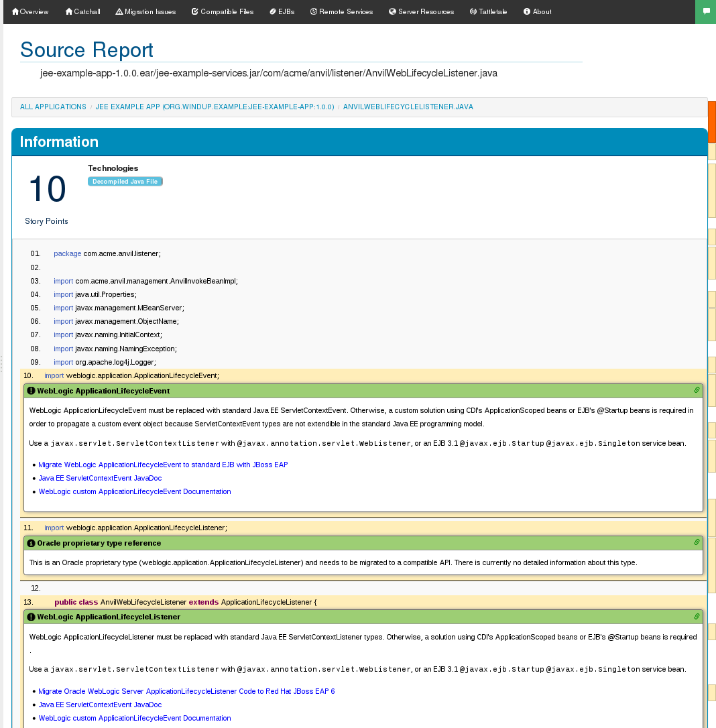Click the green feedback chat icon
This screenshot has width=716, height=728.
(705, 11)
